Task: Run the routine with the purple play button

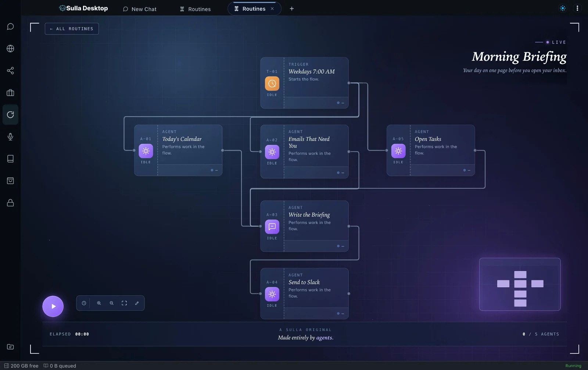Action: coord(53,306)
